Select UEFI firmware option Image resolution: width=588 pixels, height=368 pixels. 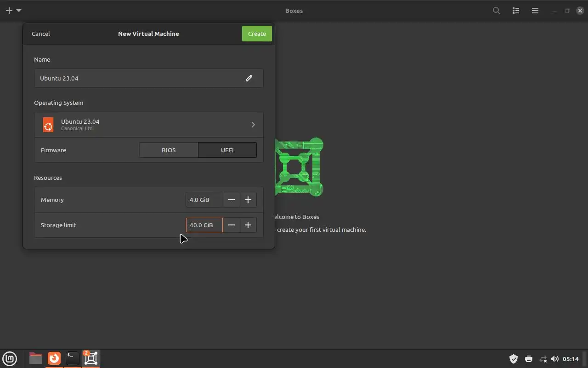pyautogui.click(x=227, y=150)
